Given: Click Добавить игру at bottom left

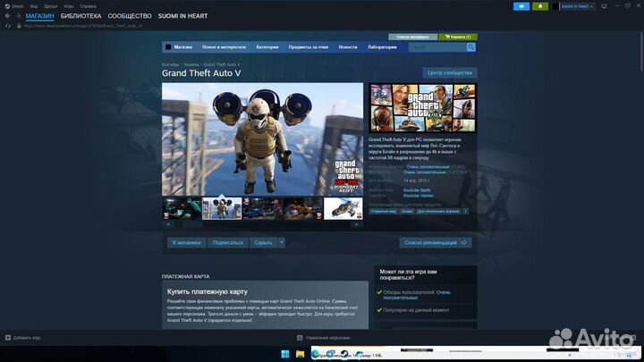Looking at the screenshot, I should pos(27,338).
